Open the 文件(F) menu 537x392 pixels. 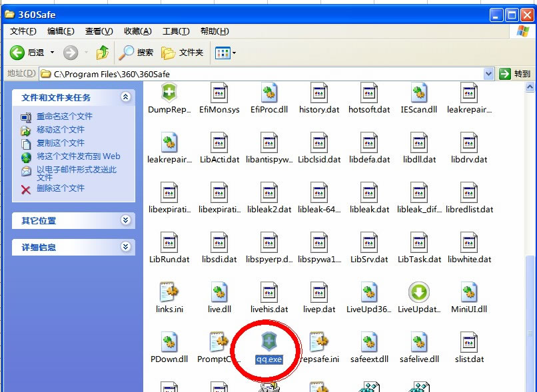coord(23,31)
